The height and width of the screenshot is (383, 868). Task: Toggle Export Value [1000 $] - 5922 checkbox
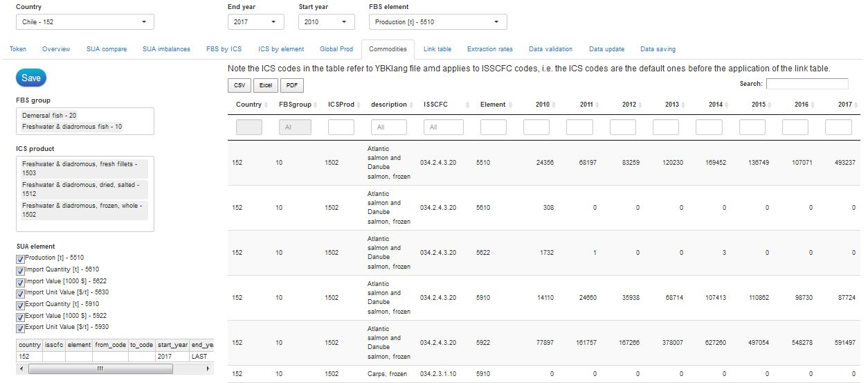tap(20, 317)
